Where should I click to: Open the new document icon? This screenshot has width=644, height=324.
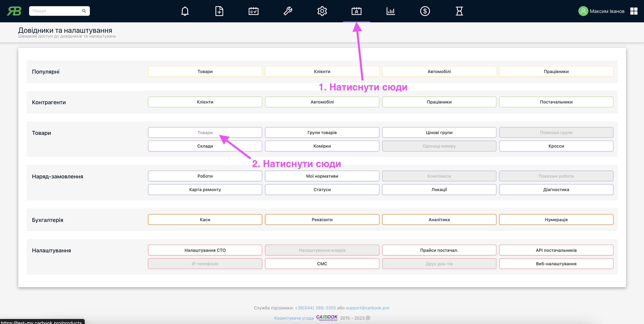point(219,11)
